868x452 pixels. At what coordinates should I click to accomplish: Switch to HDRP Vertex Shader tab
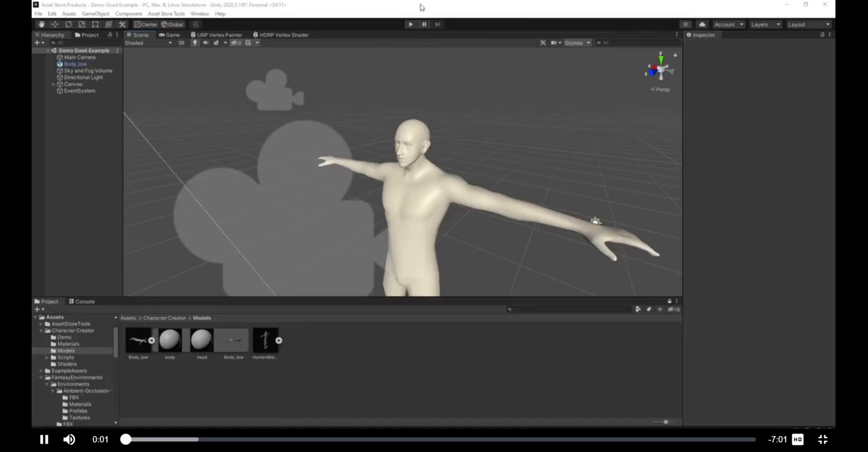281,35
